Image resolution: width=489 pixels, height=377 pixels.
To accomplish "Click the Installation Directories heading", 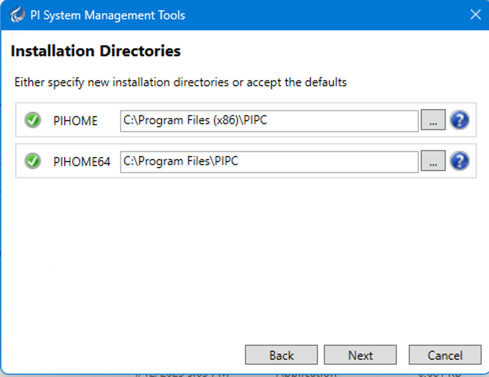I will (96, 51).
